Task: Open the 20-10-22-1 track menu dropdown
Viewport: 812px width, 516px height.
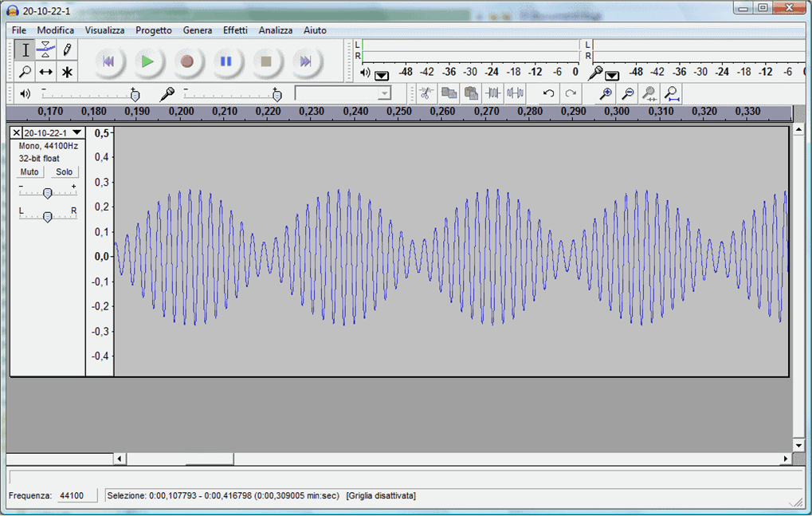Action: 77,132
